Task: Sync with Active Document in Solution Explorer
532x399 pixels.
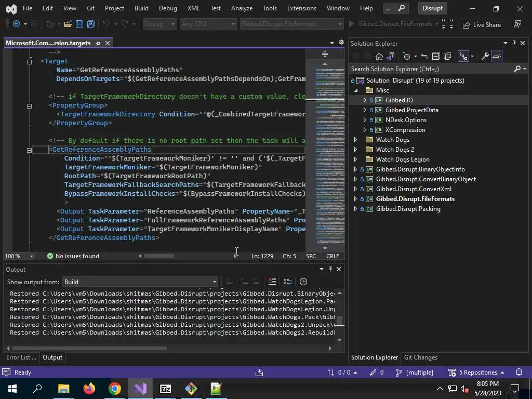Action: tap(424, 56)
